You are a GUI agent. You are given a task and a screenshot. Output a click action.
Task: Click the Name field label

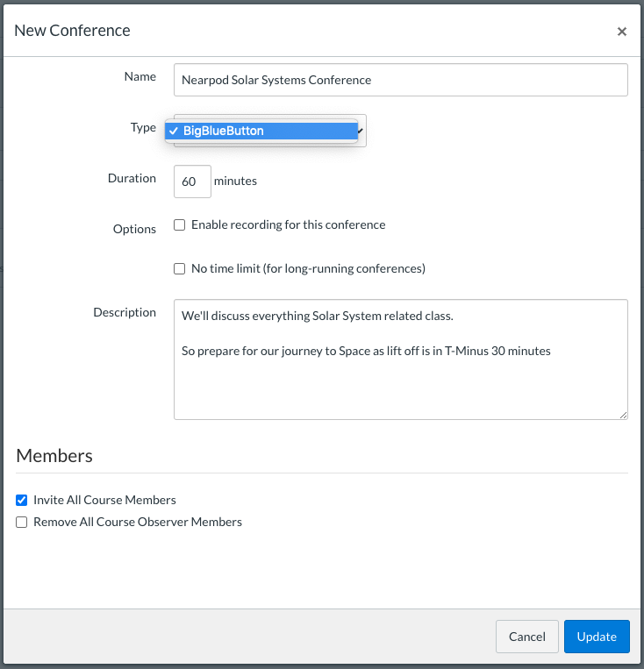click(140, 76)
